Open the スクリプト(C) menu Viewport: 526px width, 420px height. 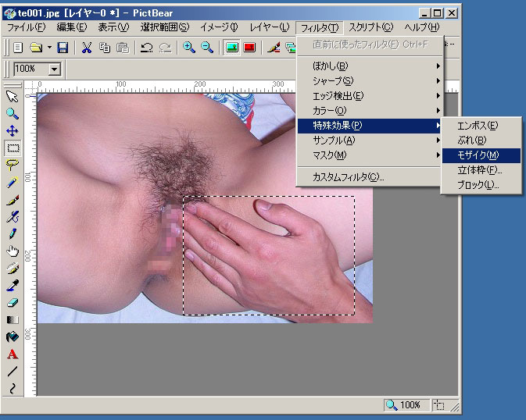tap(370, 27)
